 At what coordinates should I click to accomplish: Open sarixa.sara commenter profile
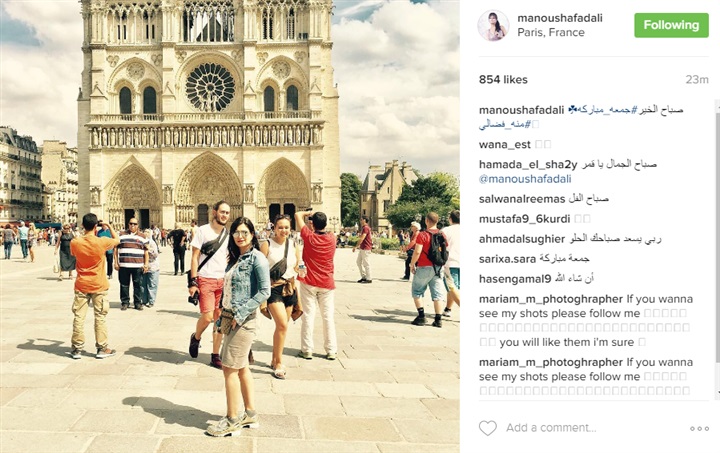click(x=507, y=259)
